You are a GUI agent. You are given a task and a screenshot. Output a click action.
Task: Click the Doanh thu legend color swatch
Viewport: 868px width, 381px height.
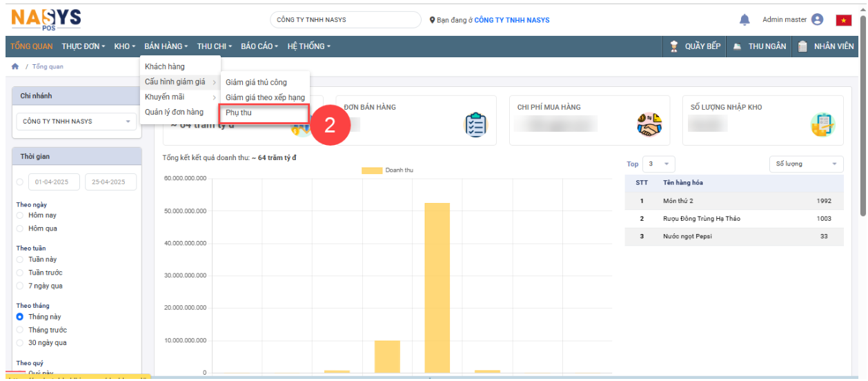[372, 170]
